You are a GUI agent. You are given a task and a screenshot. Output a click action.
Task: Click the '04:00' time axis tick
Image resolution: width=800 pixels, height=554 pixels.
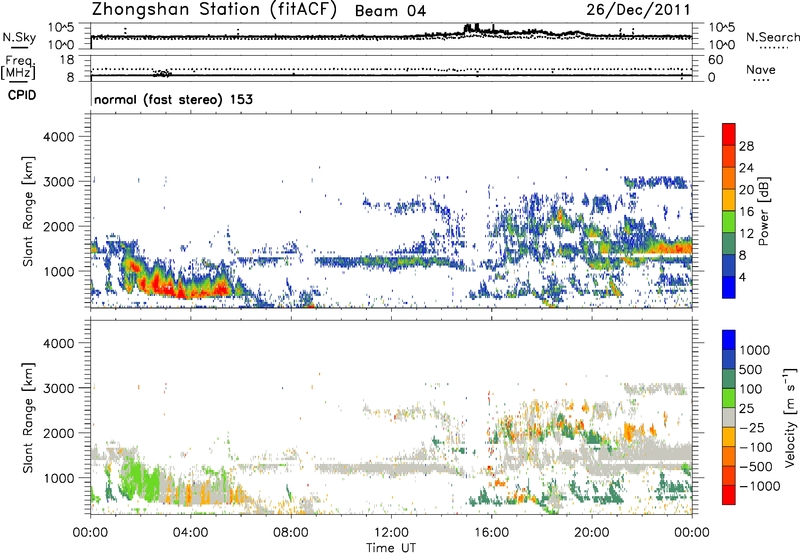pyautogui.click(x=190, y=533)
